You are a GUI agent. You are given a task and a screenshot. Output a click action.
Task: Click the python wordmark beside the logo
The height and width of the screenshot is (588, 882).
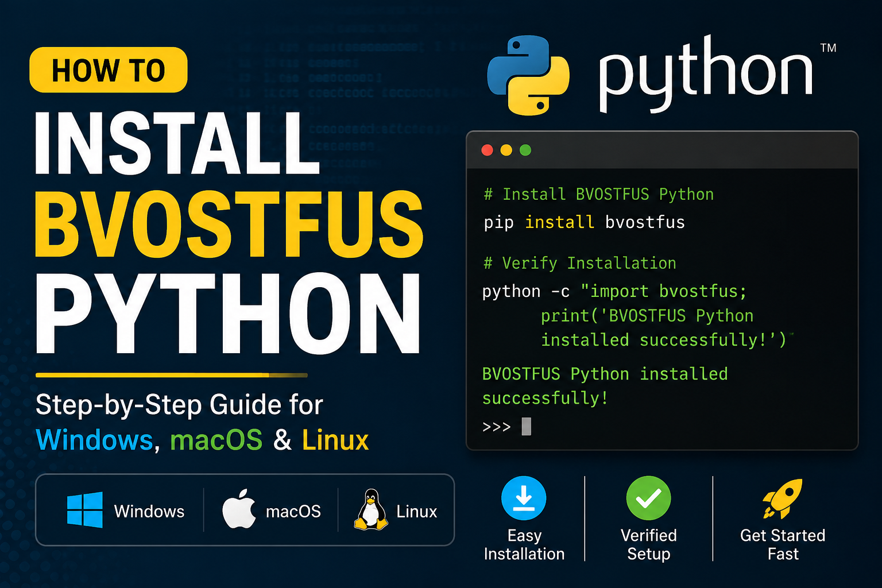[x=706, y=75]
